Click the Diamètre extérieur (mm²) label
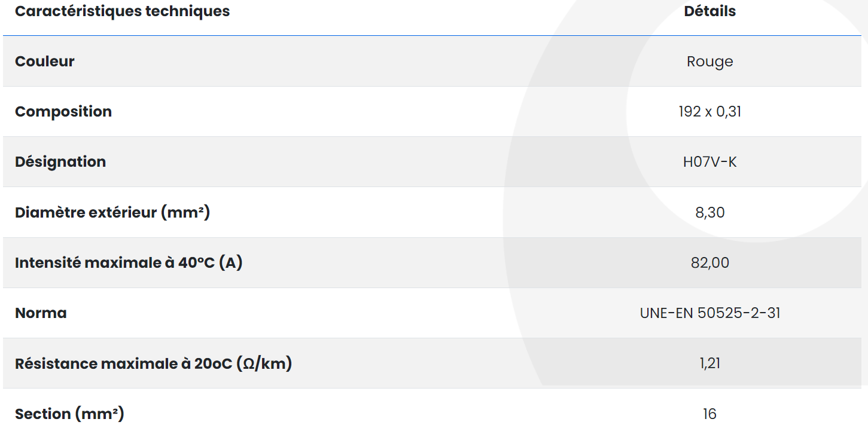 (x=112, y=212)
